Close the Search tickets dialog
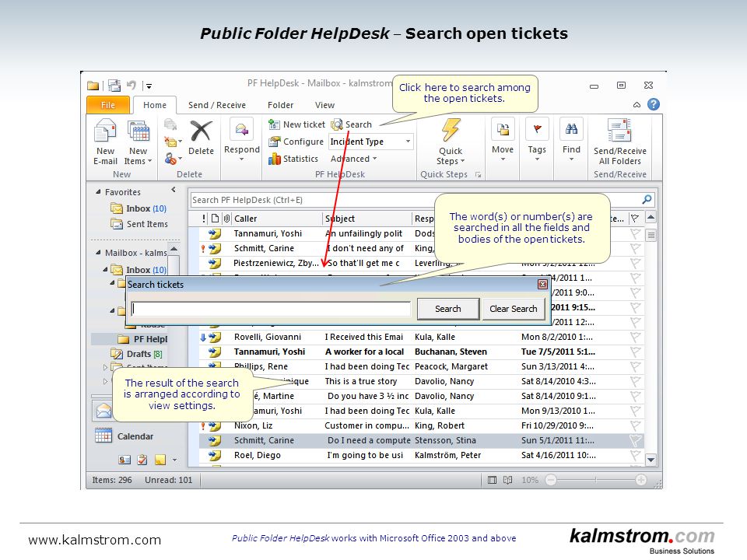This screenshot has height=560, width=747. pyautogui.click(x=542, y=285)
